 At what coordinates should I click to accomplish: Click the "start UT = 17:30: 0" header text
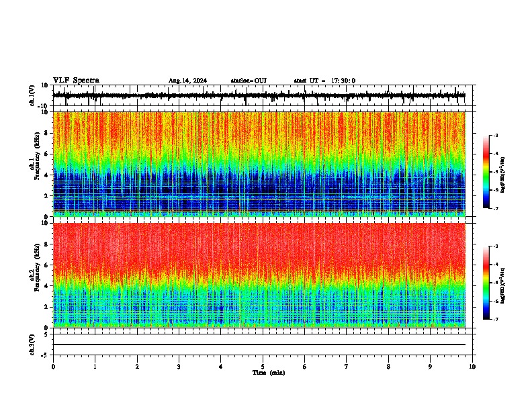pos(324,81)
